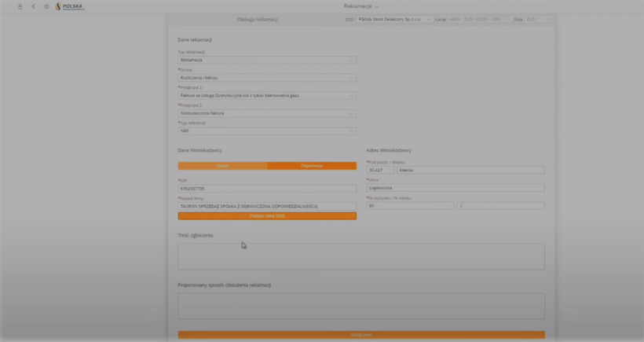Click the Dane Wnioskodawcy heading
The image size is (644, 342).
(x=199, y=150)
